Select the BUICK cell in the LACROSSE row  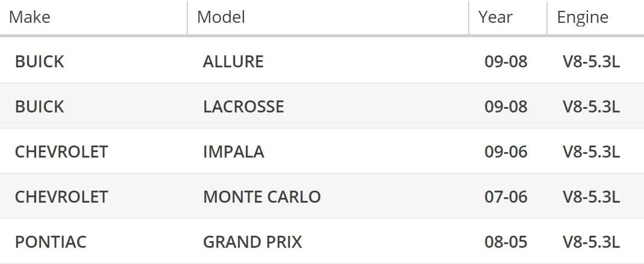[x=39, y=106]
